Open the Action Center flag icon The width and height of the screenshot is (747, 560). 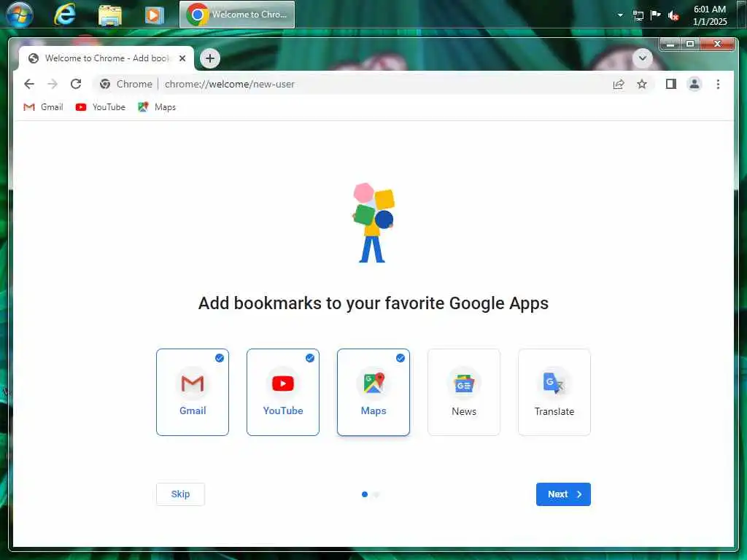pyautogui.click(x=656, y=15)
